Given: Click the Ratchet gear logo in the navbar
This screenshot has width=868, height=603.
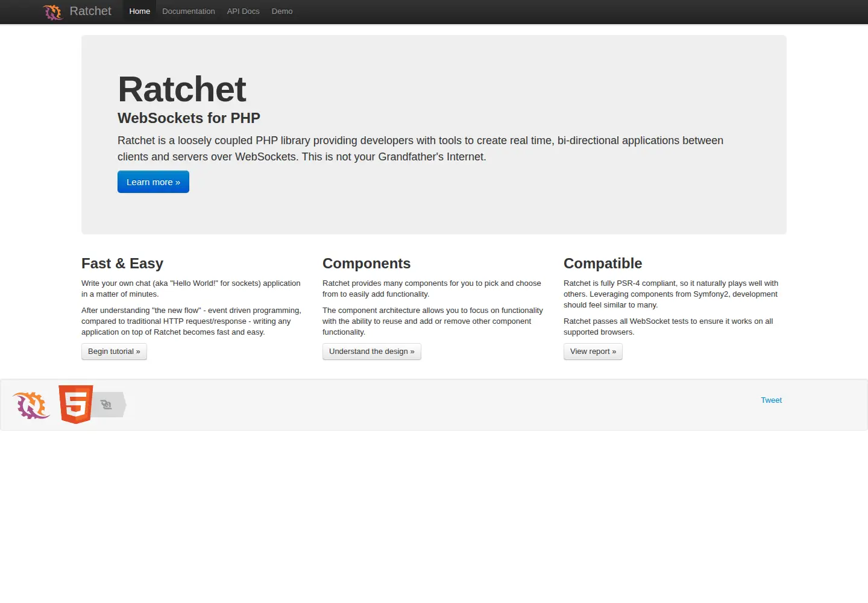Looking at the screenshot, I should coord(53,12).
